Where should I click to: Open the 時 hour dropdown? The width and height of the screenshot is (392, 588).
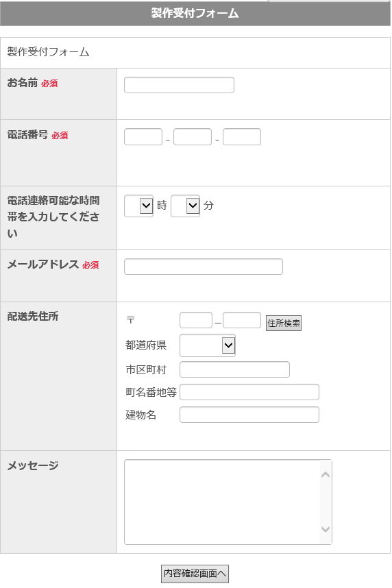click(x=138, y=206)
